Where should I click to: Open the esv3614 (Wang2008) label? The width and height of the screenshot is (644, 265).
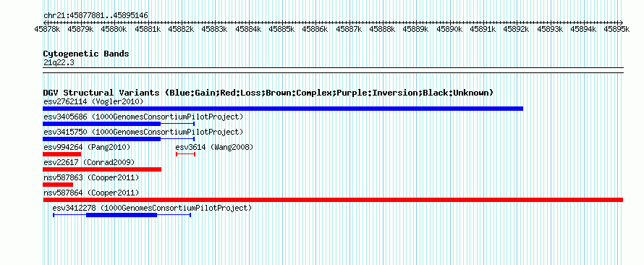point(214,147)
